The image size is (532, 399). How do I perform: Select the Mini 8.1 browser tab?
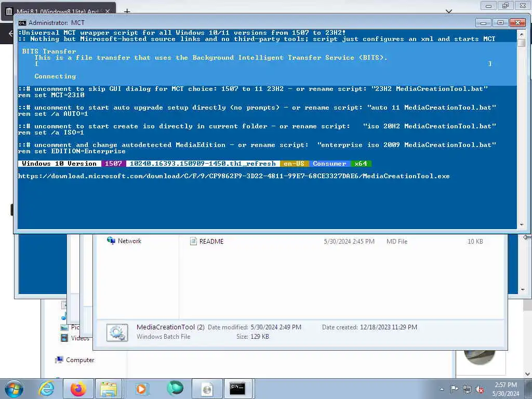click(58, 11)
